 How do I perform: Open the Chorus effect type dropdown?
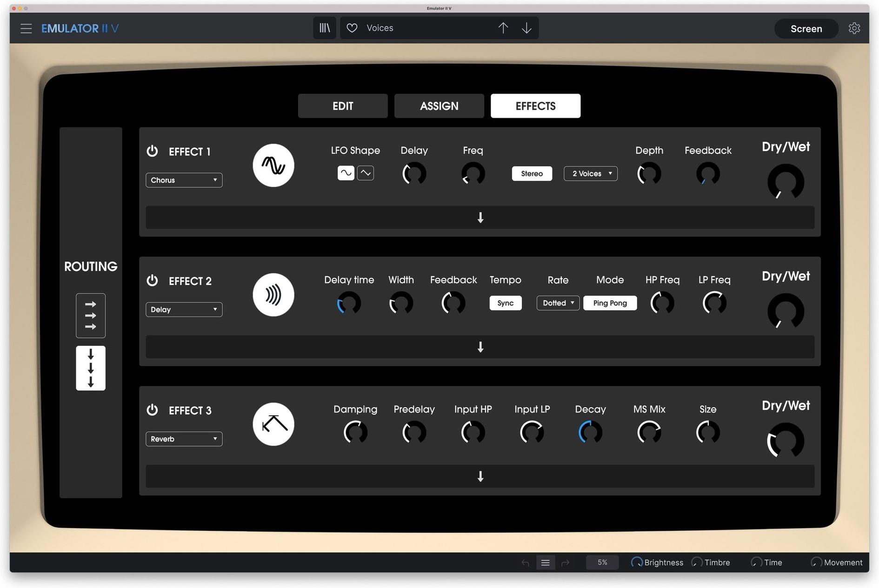[x=184, y=180]
